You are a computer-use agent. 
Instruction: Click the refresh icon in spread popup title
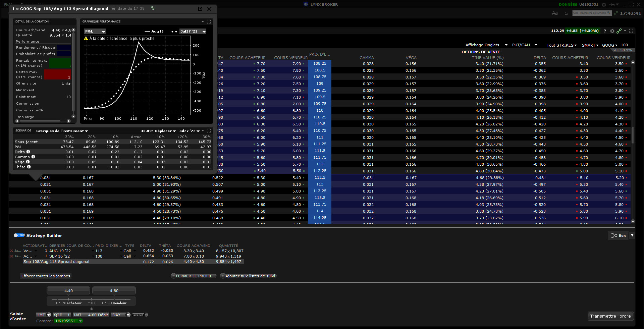(x=153, y=8)
